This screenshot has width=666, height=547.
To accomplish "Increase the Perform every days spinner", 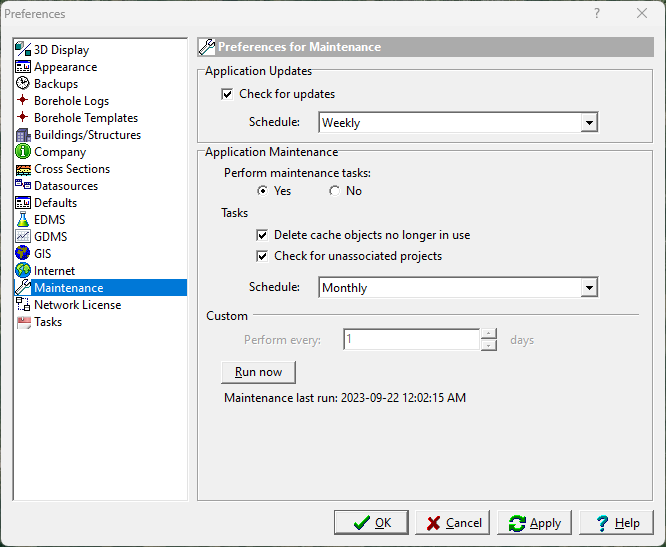I will (488, 334).
